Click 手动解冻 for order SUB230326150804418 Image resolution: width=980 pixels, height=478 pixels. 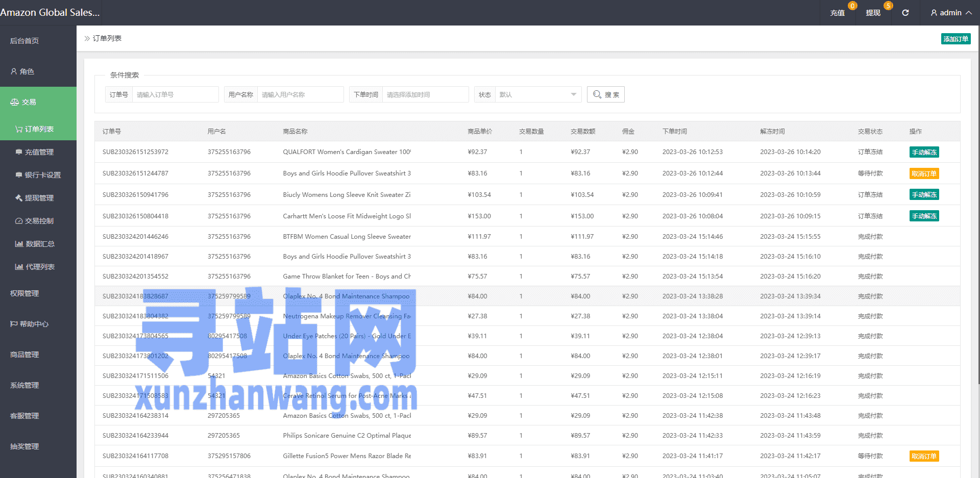click(924, 216)
